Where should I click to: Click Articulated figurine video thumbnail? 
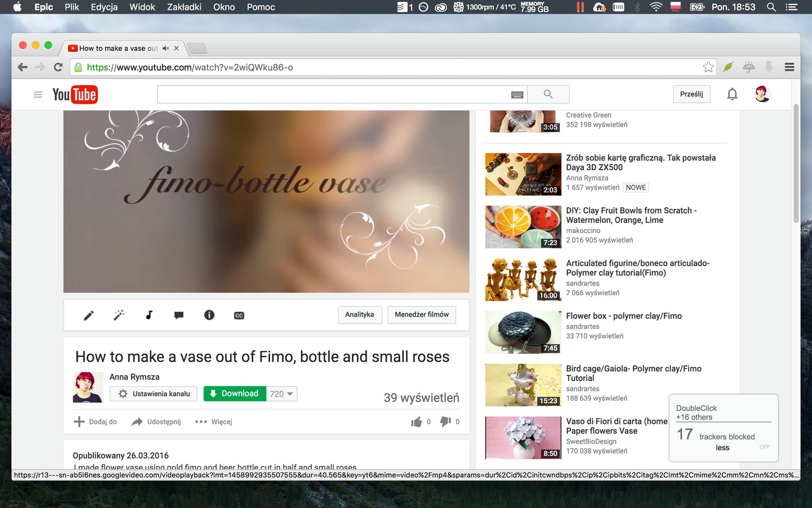click(x=523, y=280)
